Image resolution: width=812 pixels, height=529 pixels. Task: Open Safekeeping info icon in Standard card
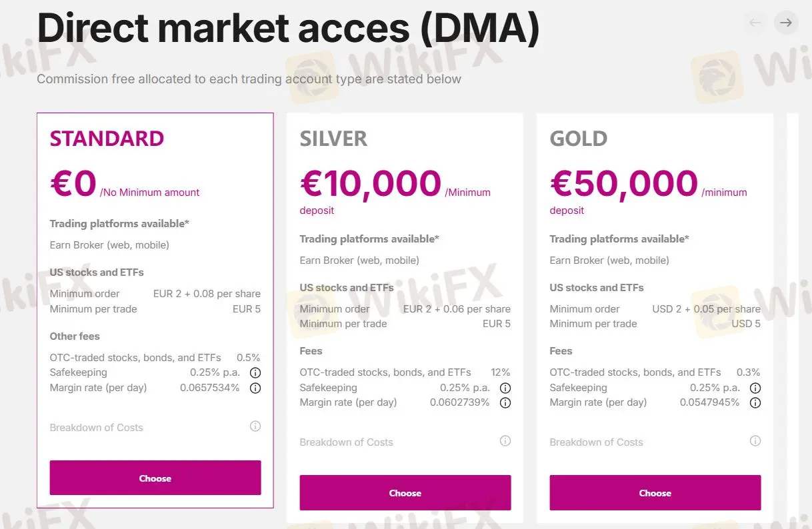(255, 373)
